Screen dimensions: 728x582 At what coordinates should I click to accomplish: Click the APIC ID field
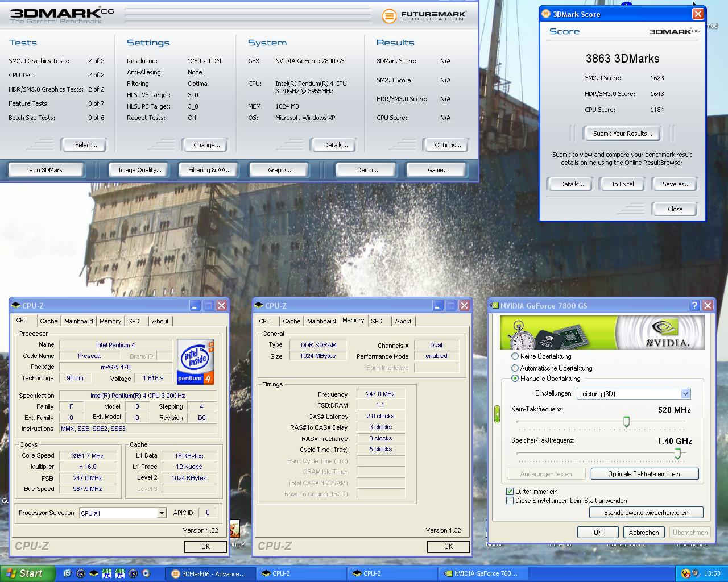coord(208,513)
